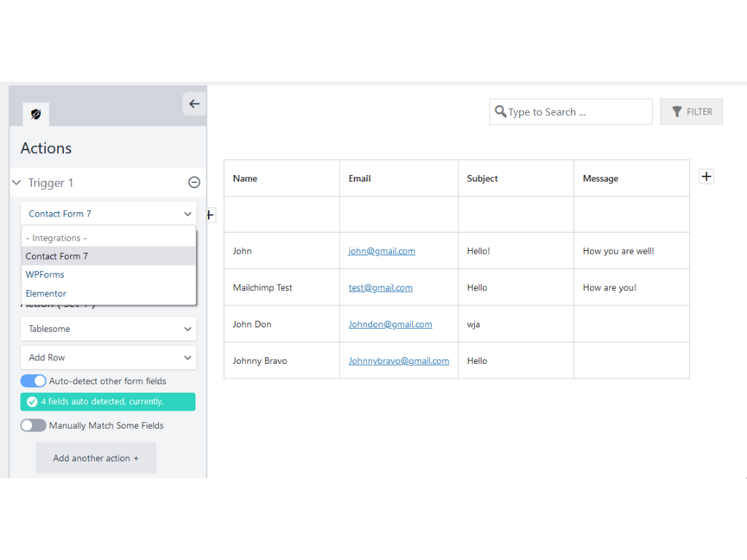Viewport: 747px width, 560px height.
Task: Click the green checkmark status icon
Action: pos(32,402)
